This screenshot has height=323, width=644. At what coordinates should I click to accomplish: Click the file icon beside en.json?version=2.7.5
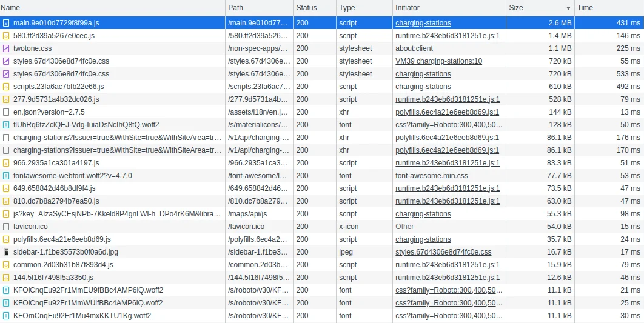pyautogui.click(x=6, y=112)
